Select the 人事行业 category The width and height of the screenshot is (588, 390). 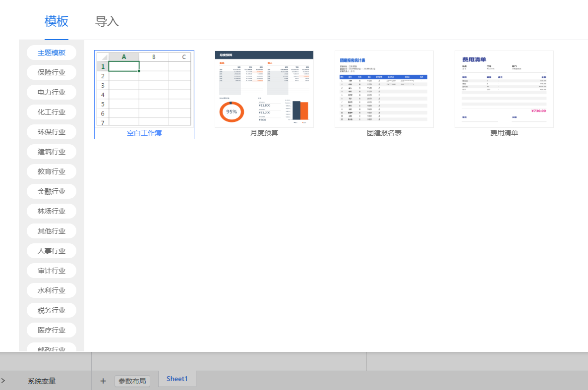(52, 251)
